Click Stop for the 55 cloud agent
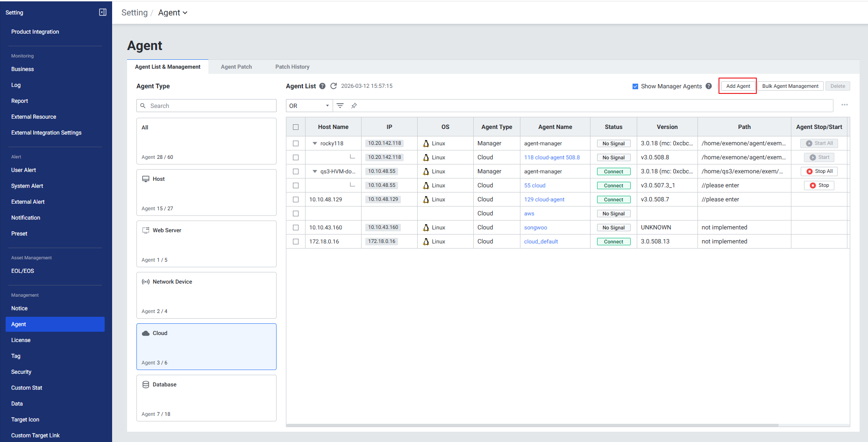 [819, 185]
